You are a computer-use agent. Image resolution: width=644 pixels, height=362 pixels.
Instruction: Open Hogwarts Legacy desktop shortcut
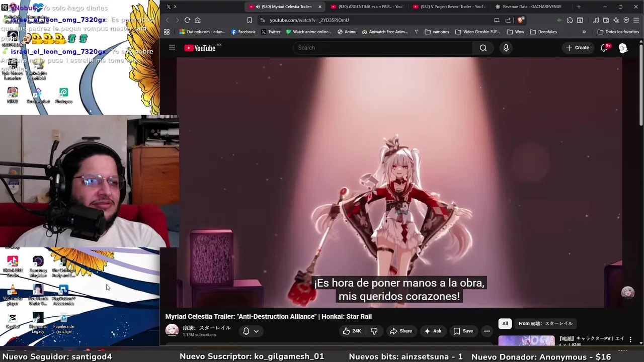(38, 323)
